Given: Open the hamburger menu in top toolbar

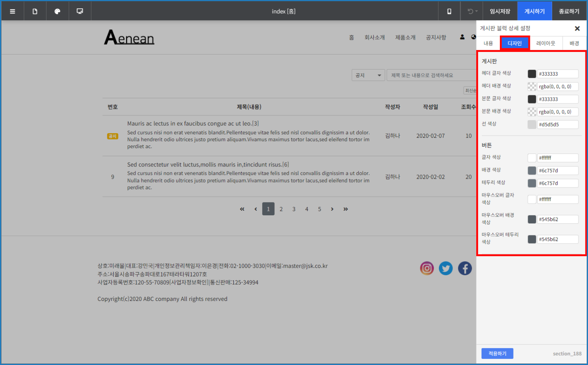Looking at the screenshot, I should click(x=13, y=11).
